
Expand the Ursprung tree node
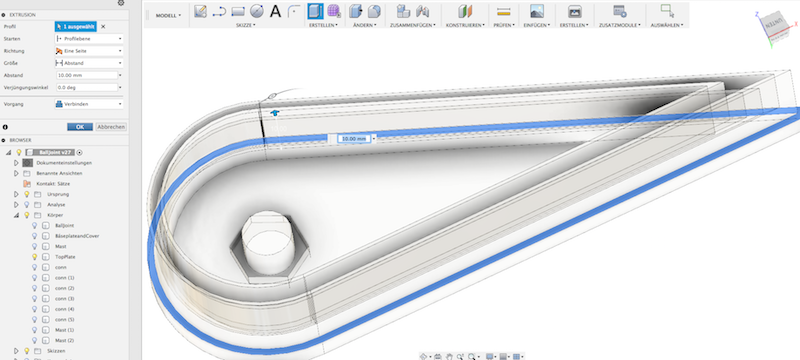point(16,194)
